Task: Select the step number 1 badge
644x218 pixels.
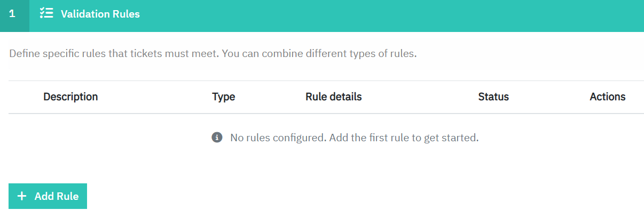Action: coord(12,14)
